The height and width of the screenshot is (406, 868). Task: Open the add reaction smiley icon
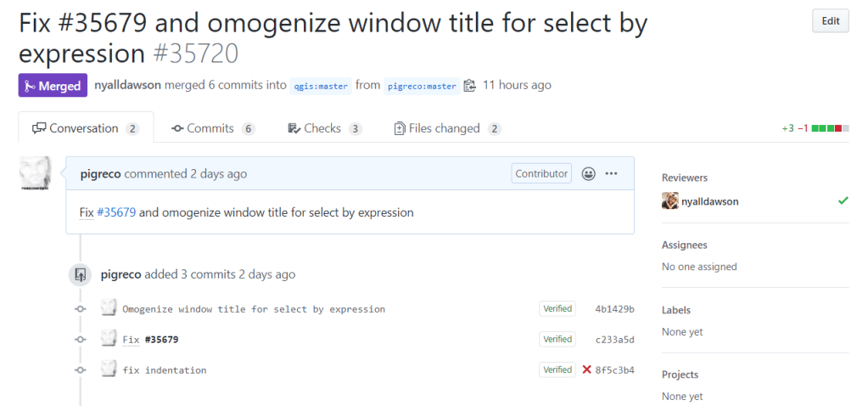pos(589,173)
